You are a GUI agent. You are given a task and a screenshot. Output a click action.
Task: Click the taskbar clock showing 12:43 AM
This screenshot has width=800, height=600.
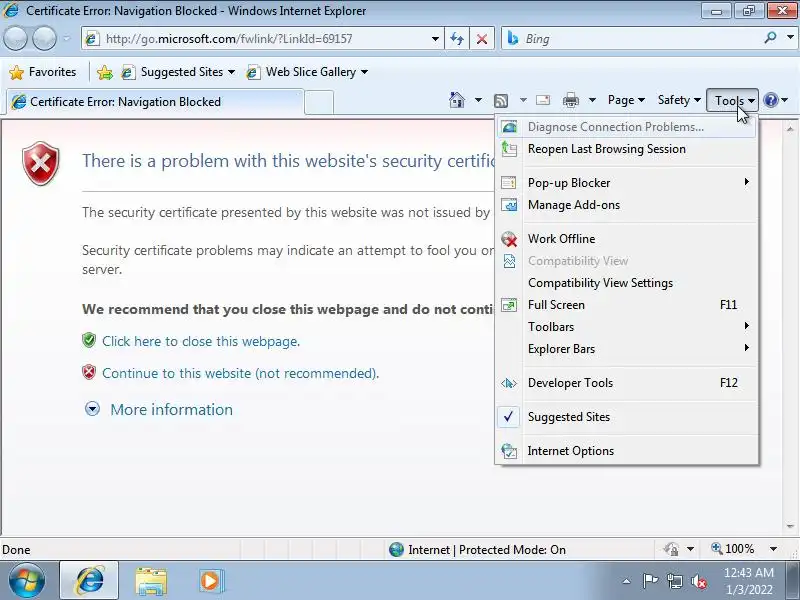click(x=748, y=581)
